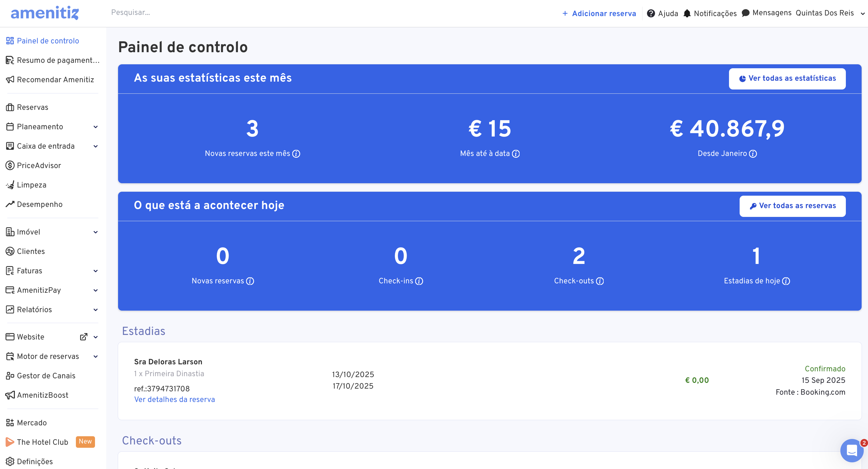Expand the Planeamento submenu
Screen dimensions: 868x469
click(x=95, y=127)
